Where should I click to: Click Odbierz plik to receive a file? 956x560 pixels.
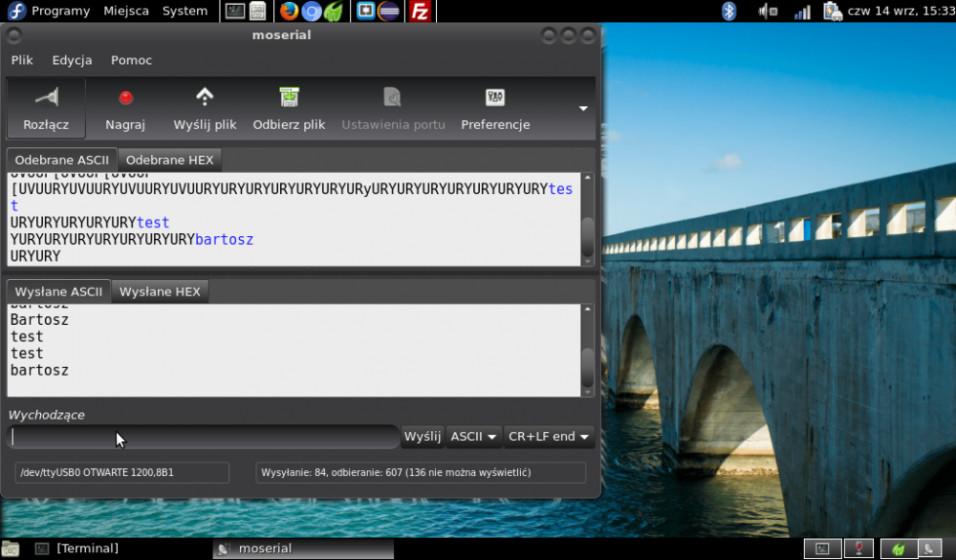tap(289, 109)
